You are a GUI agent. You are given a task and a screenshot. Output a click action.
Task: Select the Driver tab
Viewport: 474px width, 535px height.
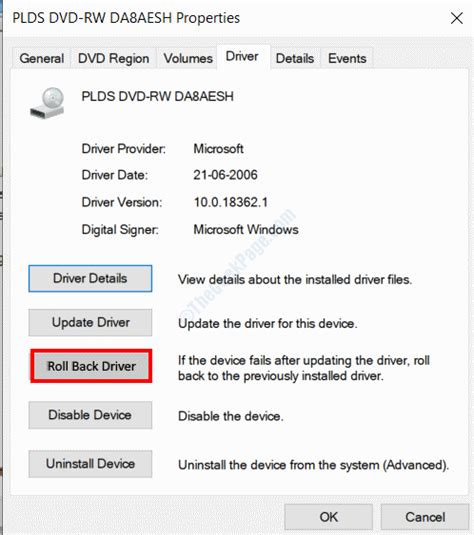coord(242,57)
